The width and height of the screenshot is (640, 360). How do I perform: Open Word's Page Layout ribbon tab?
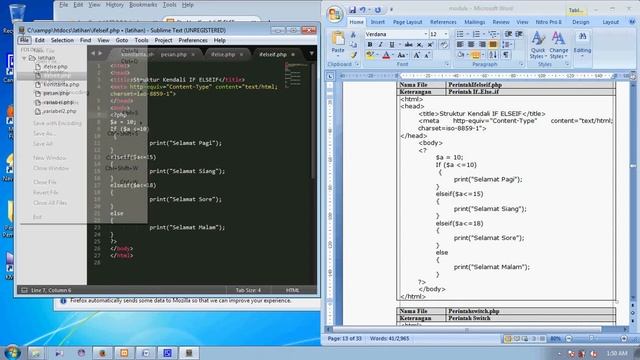click(x=407, y=22)
